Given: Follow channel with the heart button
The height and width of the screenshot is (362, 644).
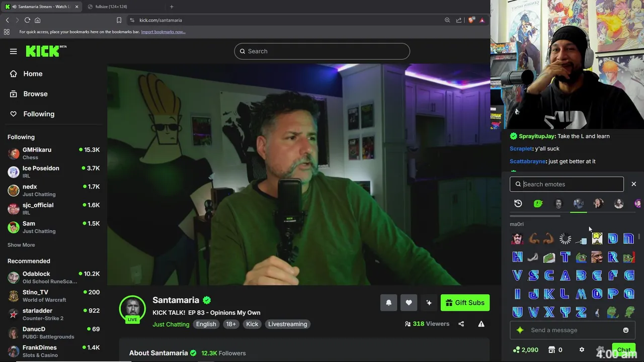Looking at the screenshot, I should tap(409, 303).
